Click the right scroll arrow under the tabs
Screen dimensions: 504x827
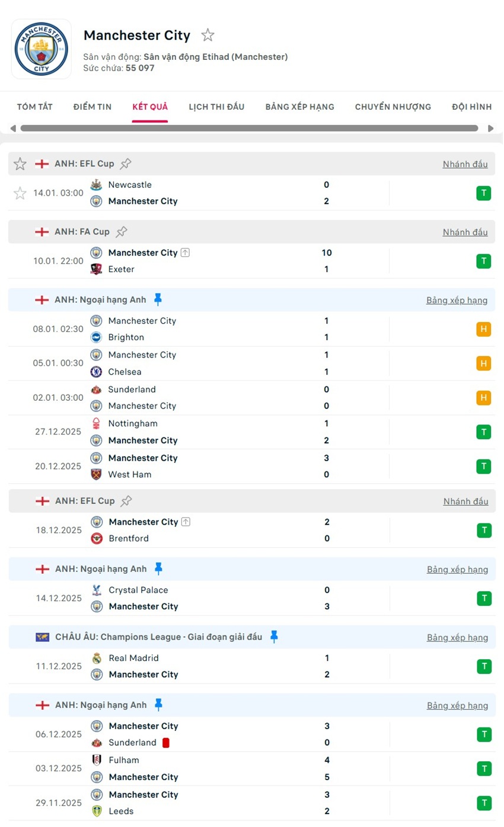click(x=491, y=127)
